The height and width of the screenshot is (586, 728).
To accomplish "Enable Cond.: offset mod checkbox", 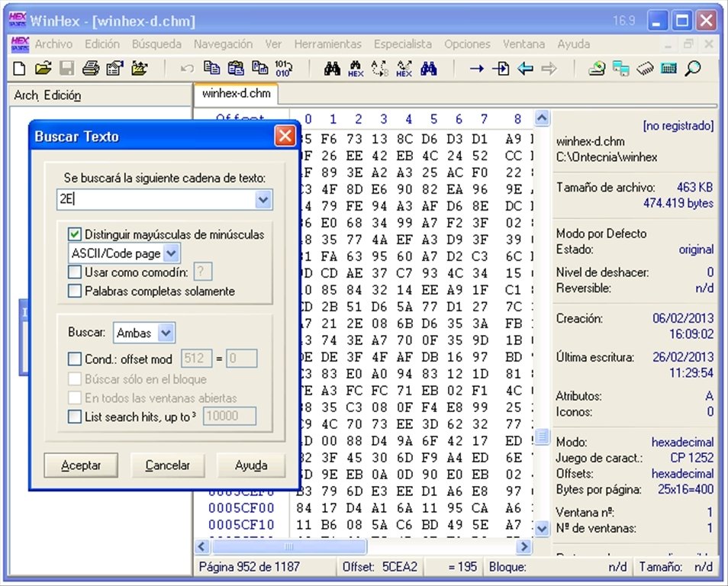I will click(75, 359).
